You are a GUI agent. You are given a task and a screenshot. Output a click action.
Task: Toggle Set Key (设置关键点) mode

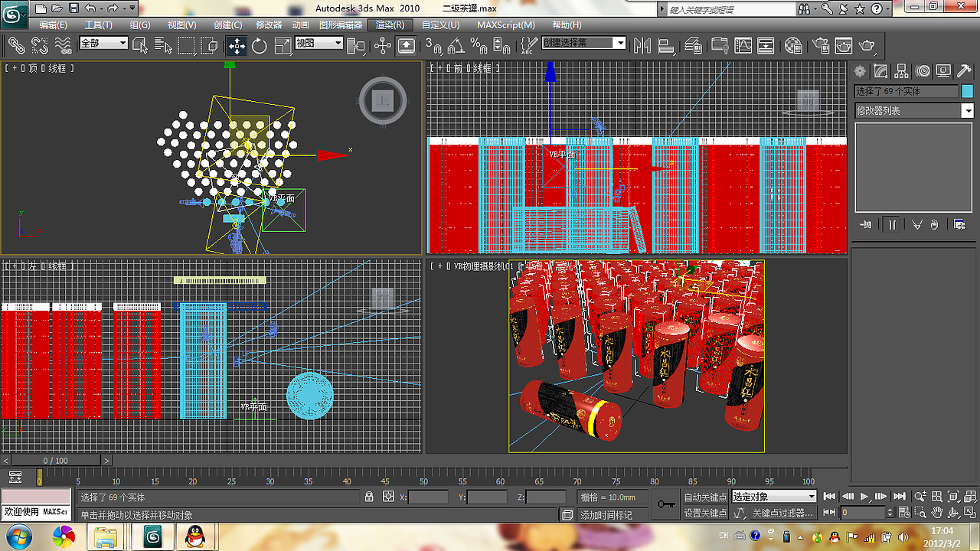click(x=705, y=513)
